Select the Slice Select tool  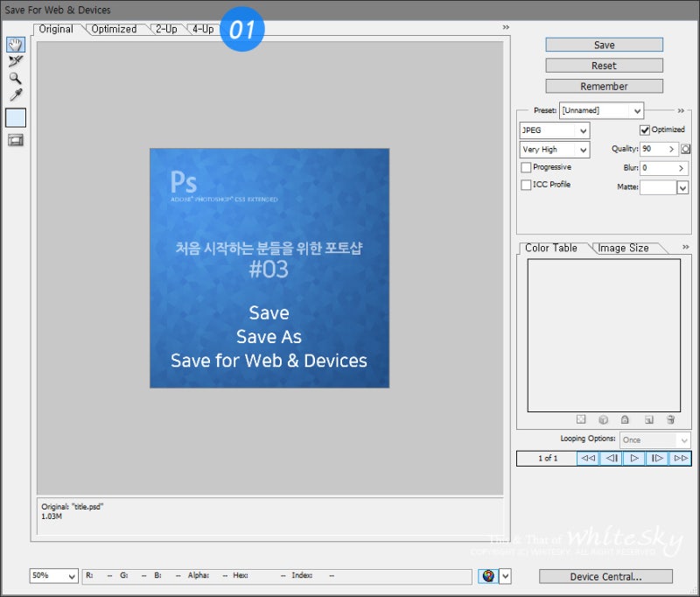coord(15,61)
